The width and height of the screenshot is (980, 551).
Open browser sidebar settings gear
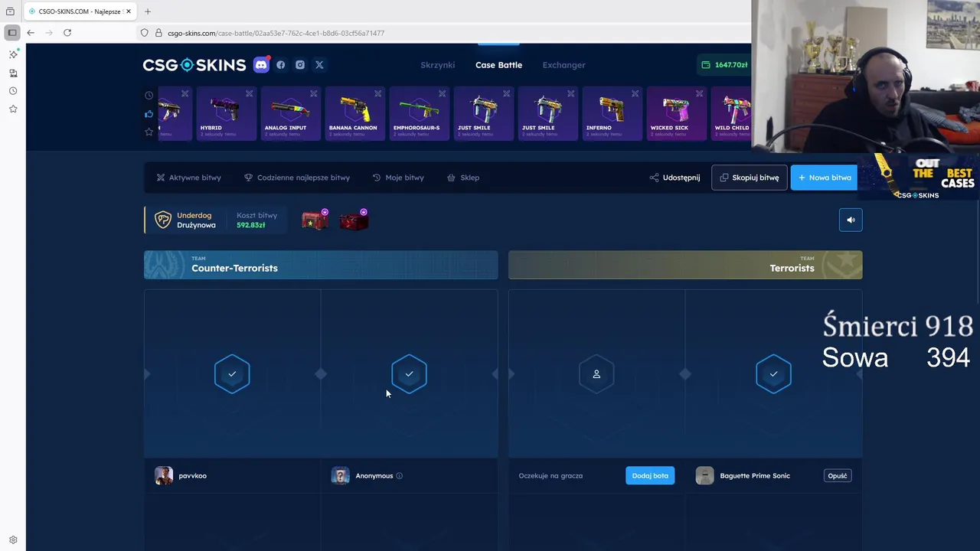[13, 540]
